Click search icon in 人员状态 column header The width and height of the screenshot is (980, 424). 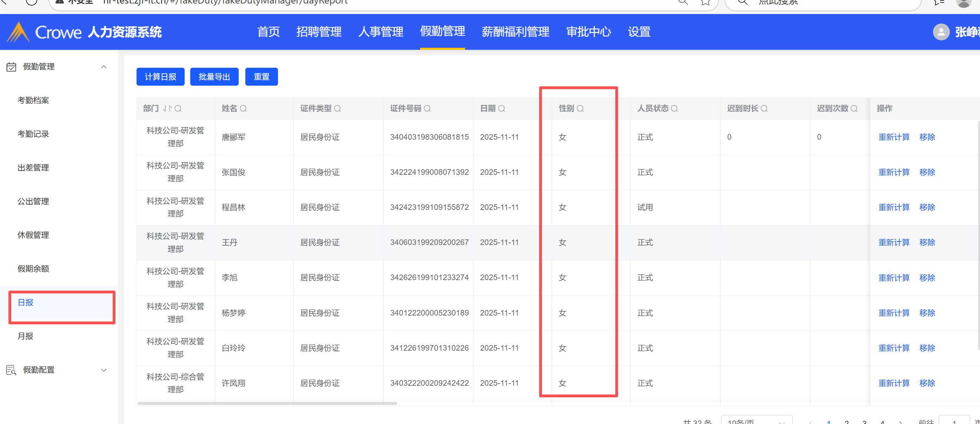pos(674,109)
